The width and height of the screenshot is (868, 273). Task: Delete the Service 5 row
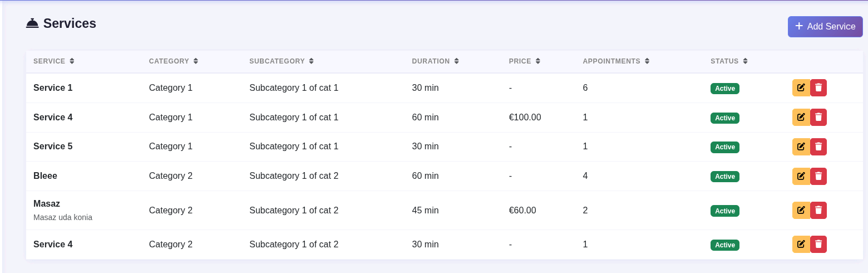point(818,147)
